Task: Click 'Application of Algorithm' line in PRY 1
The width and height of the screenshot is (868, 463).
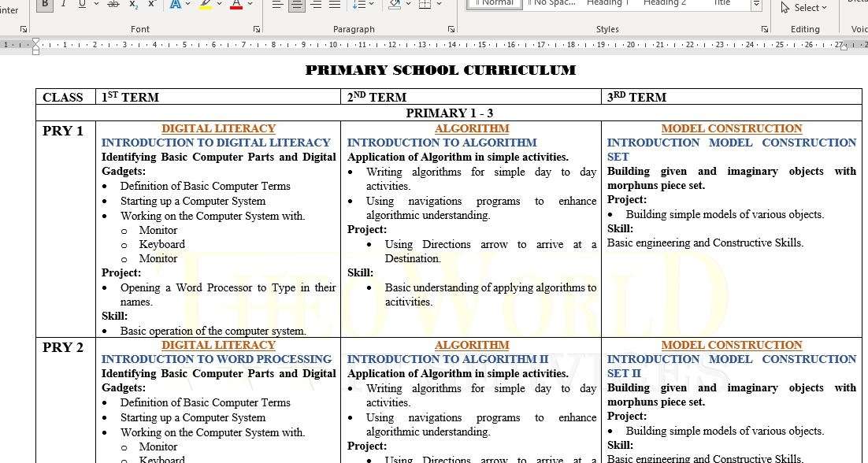Action: coord(458,157)
